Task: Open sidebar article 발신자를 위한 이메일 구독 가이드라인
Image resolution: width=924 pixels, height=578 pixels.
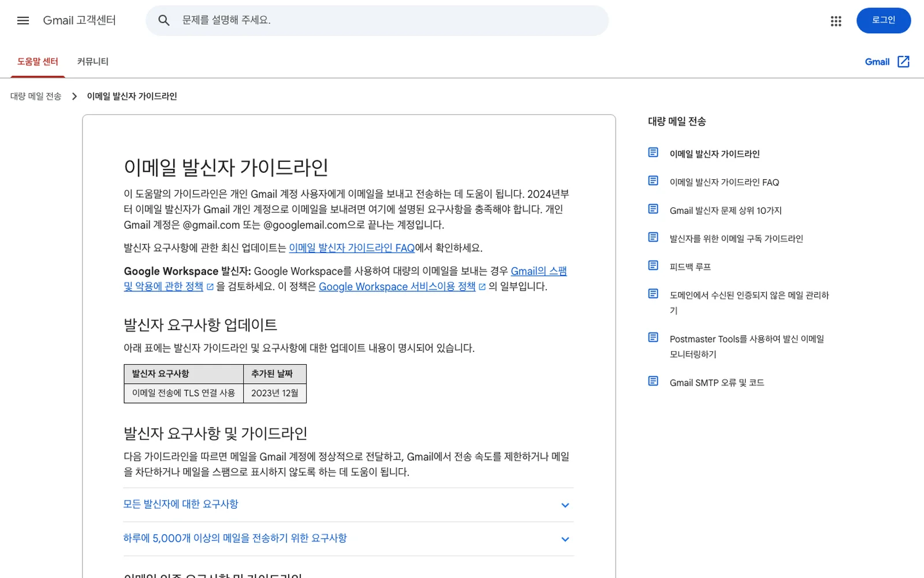Action: click(736, 239)
